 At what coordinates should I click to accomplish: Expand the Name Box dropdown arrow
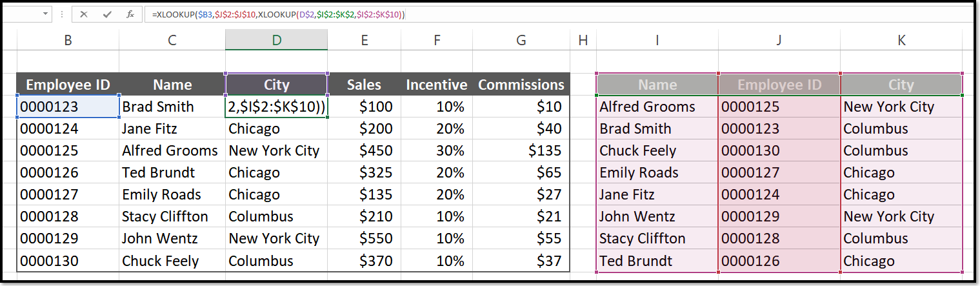coord(46,14)
